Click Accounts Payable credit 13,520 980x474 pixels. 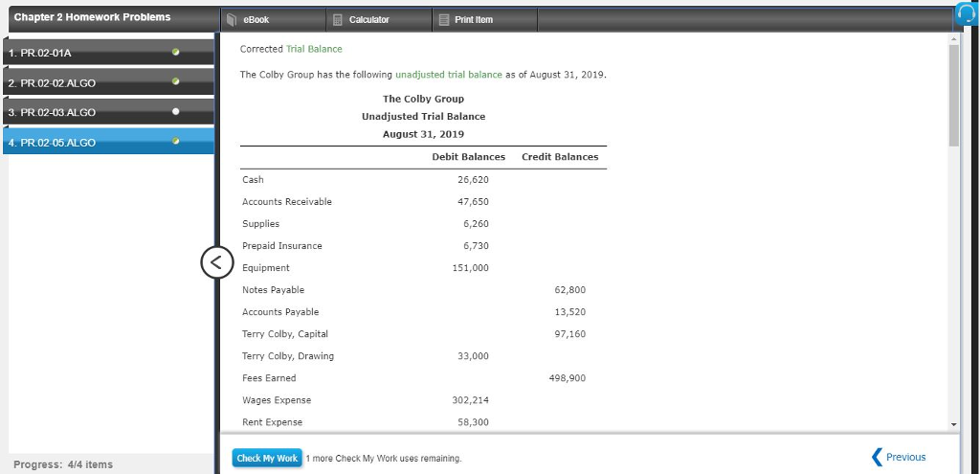pyautogui.click(x=570, y=312)
